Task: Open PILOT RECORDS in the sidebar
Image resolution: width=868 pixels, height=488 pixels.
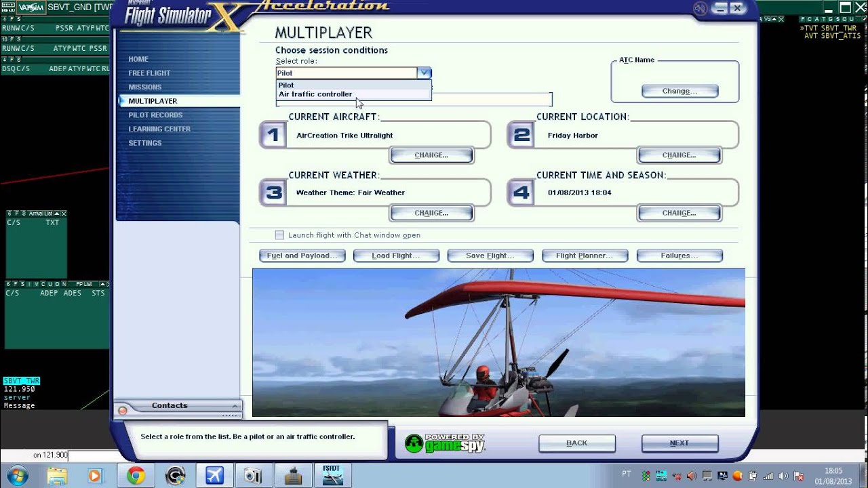Action: click(x=155, y=115)
